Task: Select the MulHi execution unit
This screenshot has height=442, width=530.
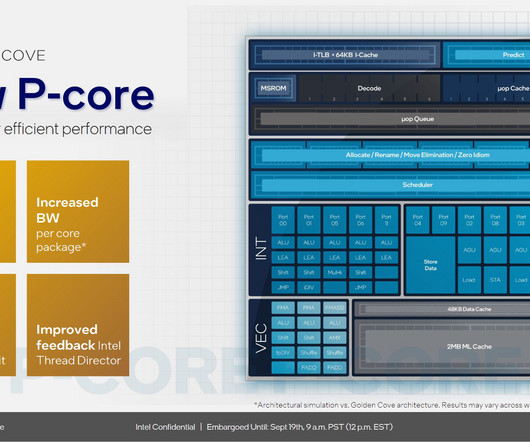Action: pyautogui.click(x=334, y=272)
